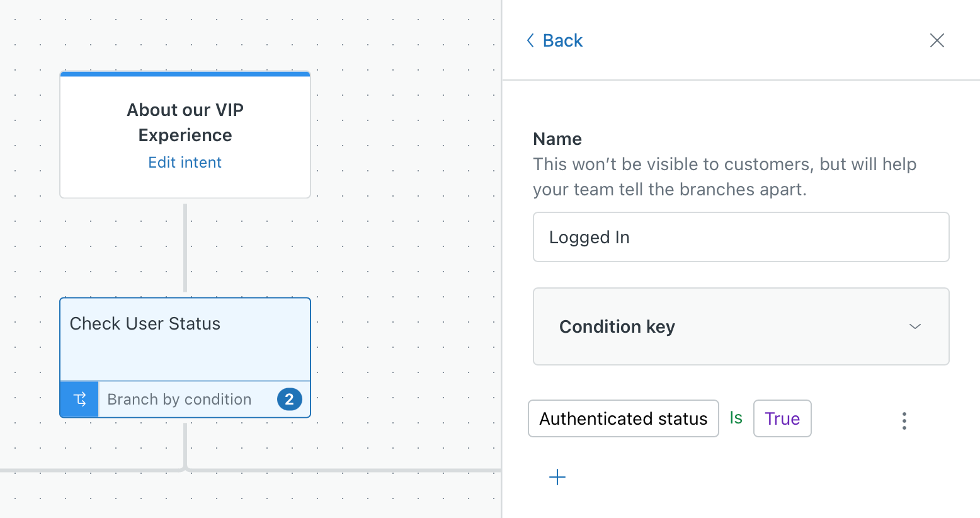
Task: Click the Condition key header title
Action: (x=617, y=326)
